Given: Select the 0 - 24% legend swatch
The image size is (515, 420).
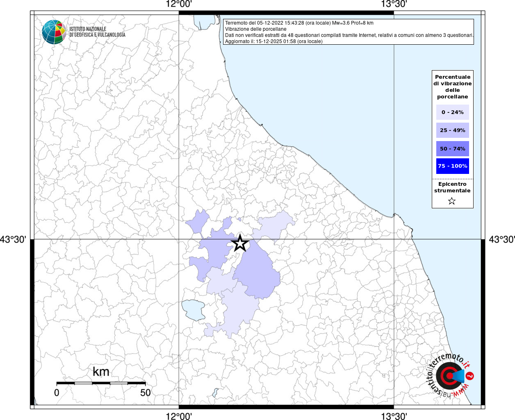Looking at the screenshot, I should [x=452, y=112].
